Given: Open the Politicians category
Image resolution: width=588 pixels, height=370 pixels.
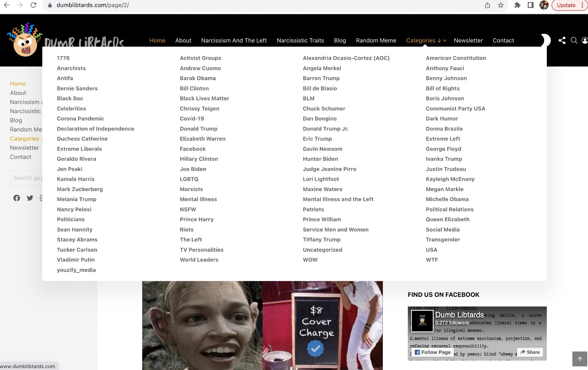Looking at the screenshot, I should pyautogui.click(x=71, y=219).
